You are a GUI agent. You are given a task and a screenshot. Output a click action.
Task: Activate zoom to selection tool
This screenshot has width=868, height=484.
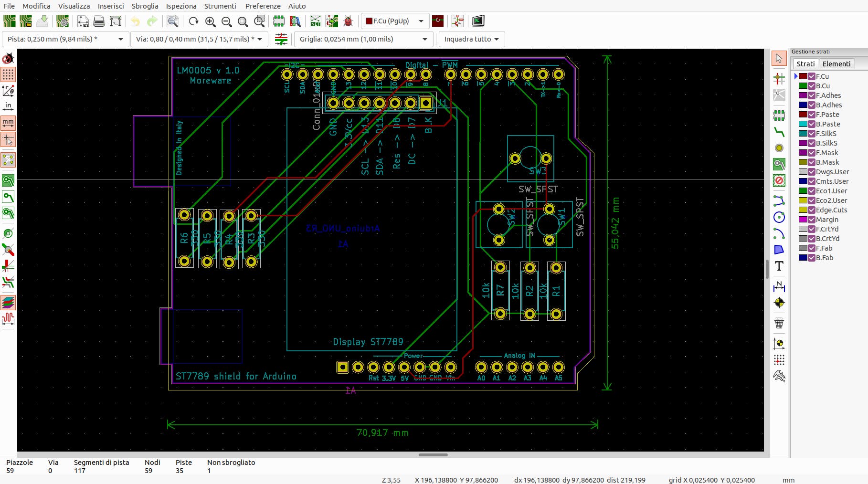[x=259, y=21]
